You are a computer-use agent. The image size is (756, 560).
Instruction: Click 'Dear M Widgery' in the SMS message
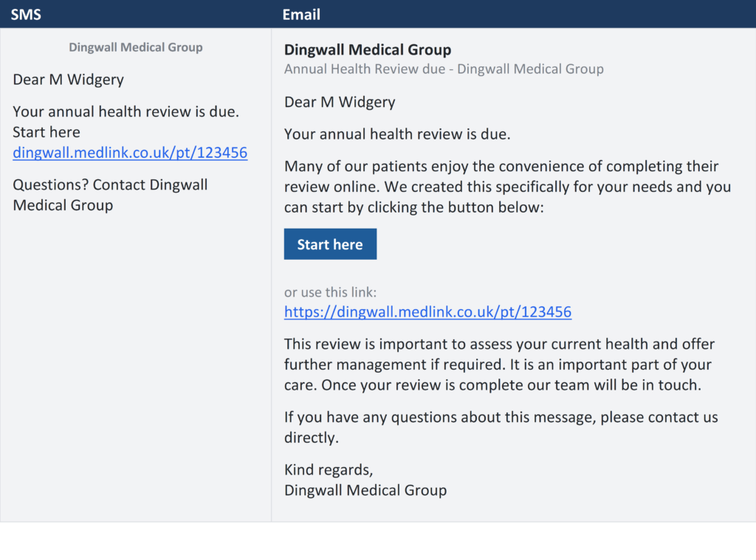69,80
